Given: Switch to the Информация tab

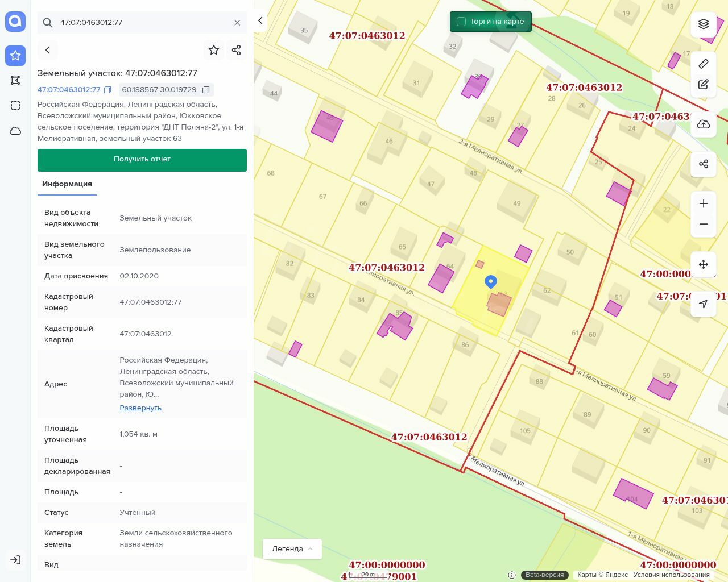Looking at the screenshot, I should pos(67,184).
